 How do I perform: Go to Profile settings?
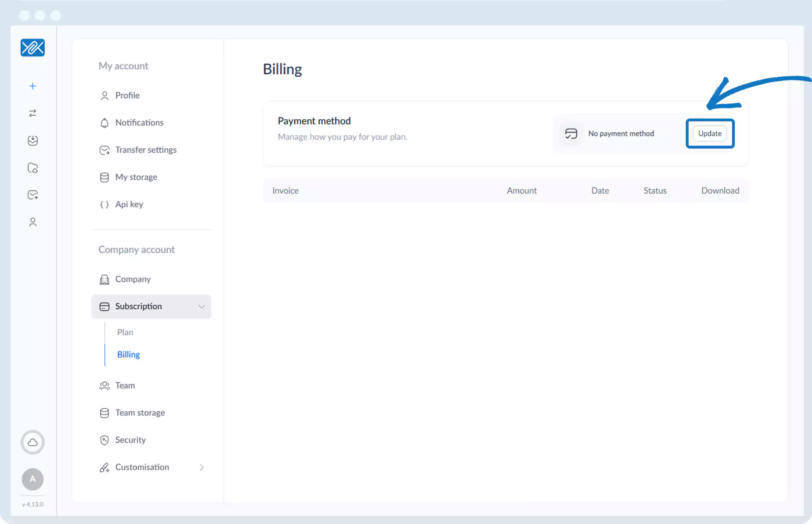pos(127,95)
